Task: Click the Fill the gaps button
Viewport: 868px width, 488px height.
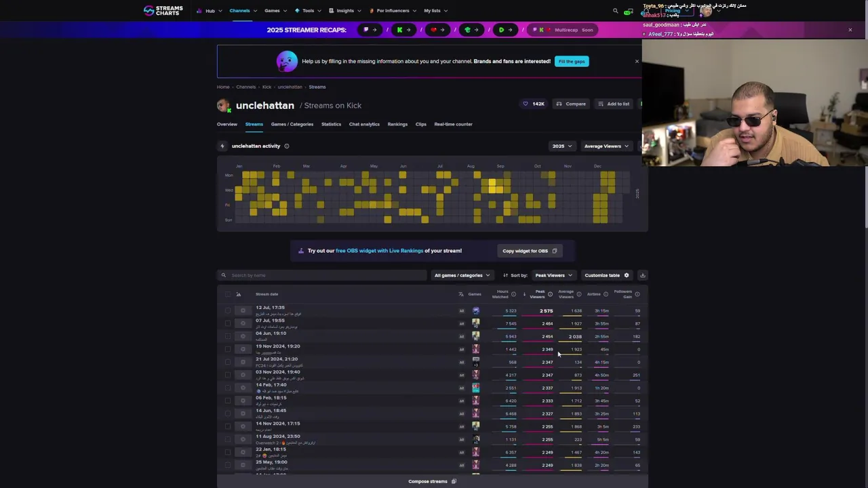Action: click(572, 62)
